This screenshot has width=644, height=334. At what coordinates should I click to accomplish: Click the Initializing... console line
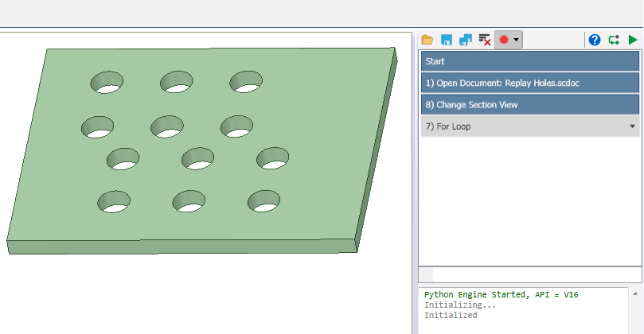[x=460, y=305]
